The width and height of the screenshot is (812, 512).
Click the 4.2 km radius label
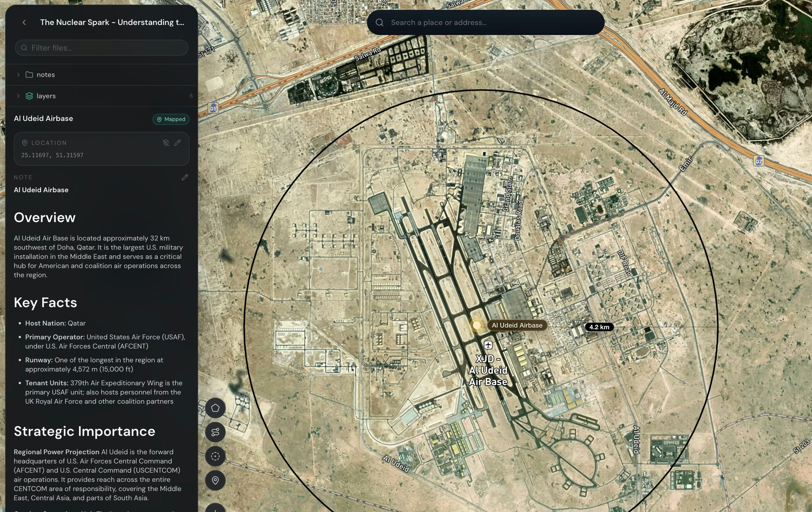pos(599,327)
